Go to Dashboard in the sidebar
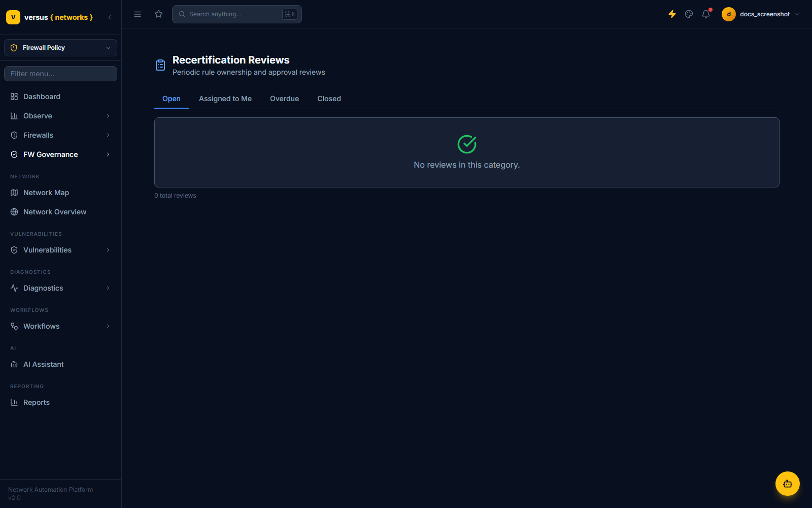This screenshot has width=812, height=508. tap(60, 97)
